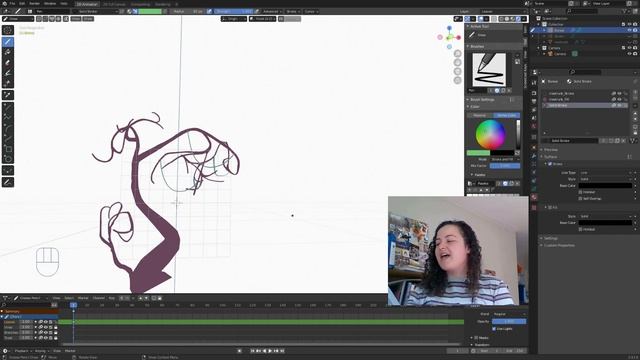The width and height of the screenshot is (640, 360).
Task: Select the Fill bucket tool
Action: [x=8, y=52]
